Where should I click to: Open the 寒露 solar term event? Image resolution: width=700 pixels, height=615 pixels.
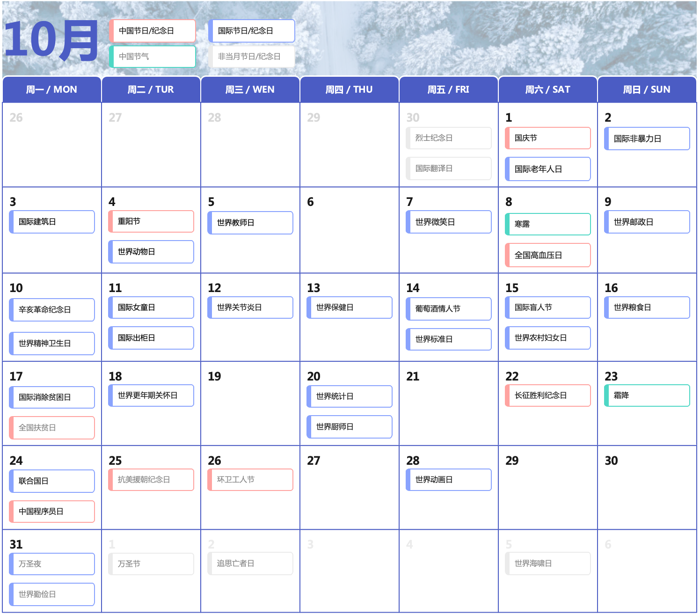[x=548, y=224]
